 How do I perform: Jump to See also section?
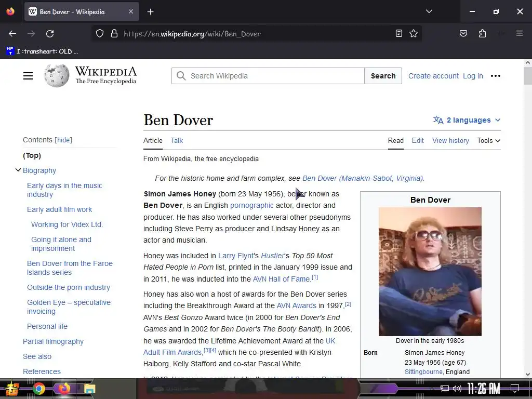pyautogui.click(x=37, y=356)
